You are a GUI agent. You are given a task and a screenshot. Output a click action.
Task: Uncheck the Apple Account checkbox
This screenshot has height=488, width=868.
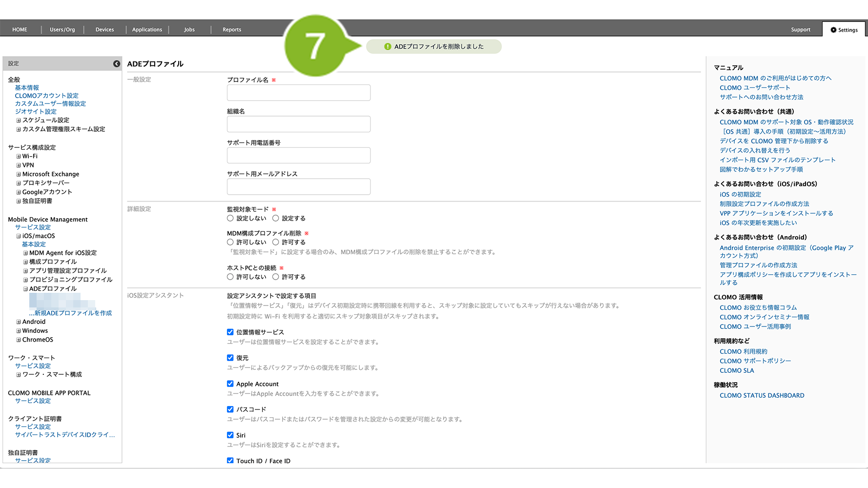(x=230, y=384)
